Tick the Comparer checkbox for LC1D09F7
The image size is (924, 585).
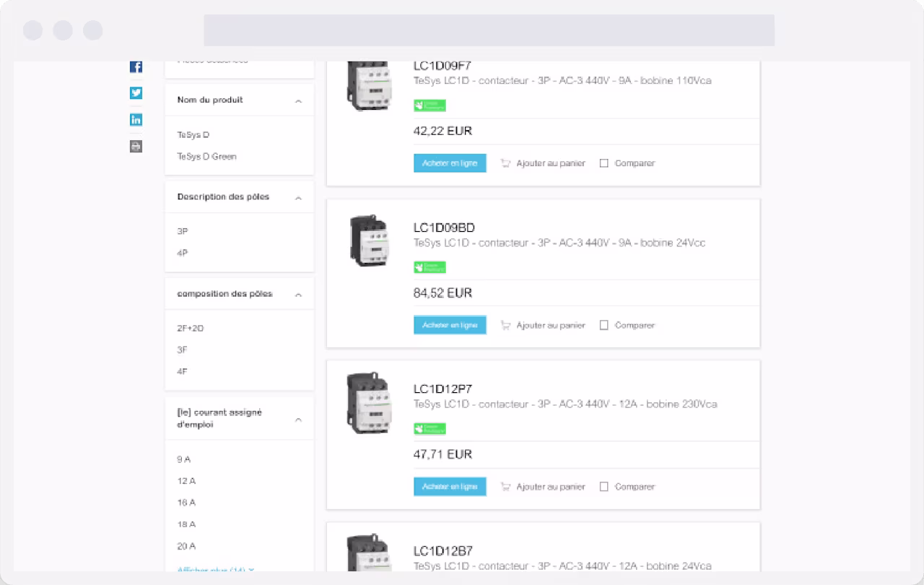[x=604, y=163]
